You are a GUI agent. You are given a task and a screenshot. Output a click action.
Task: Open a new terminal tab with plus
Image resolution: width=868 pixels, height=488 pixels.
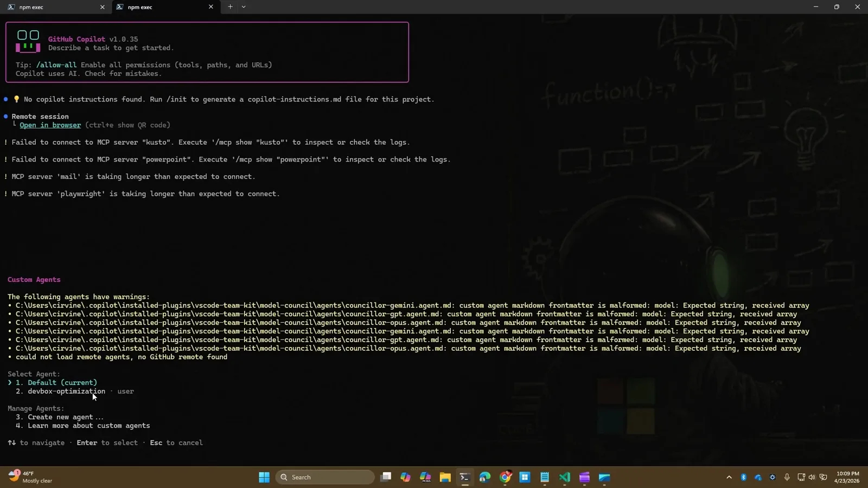coord(230,7)
